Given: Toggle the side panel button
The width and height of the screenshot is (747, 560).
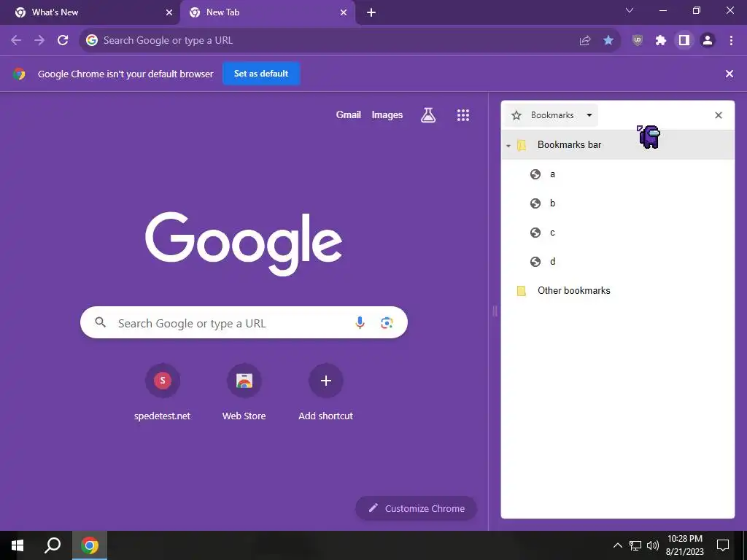Looking at the screenshot, I should 684,41.
